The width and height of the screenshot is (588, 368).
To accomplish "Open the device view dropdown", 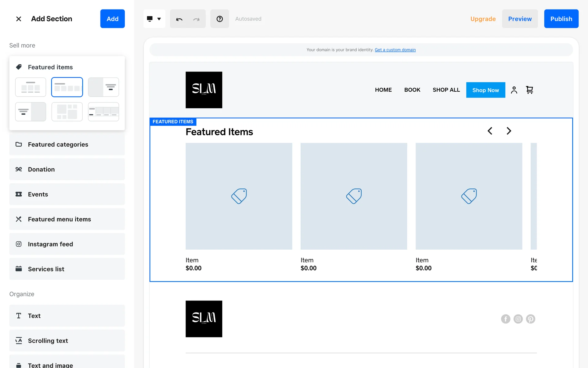I will pyautogui.click(x=154, y=19).
